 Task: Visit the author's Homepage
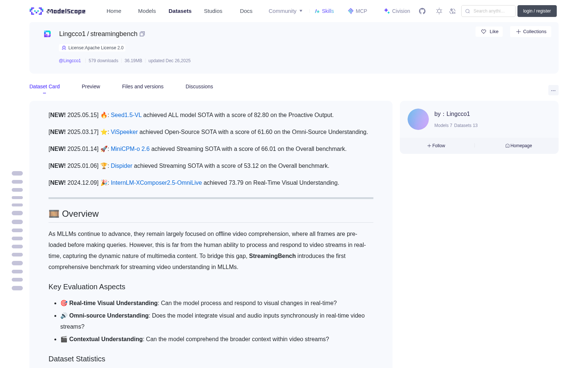point(519,146)
